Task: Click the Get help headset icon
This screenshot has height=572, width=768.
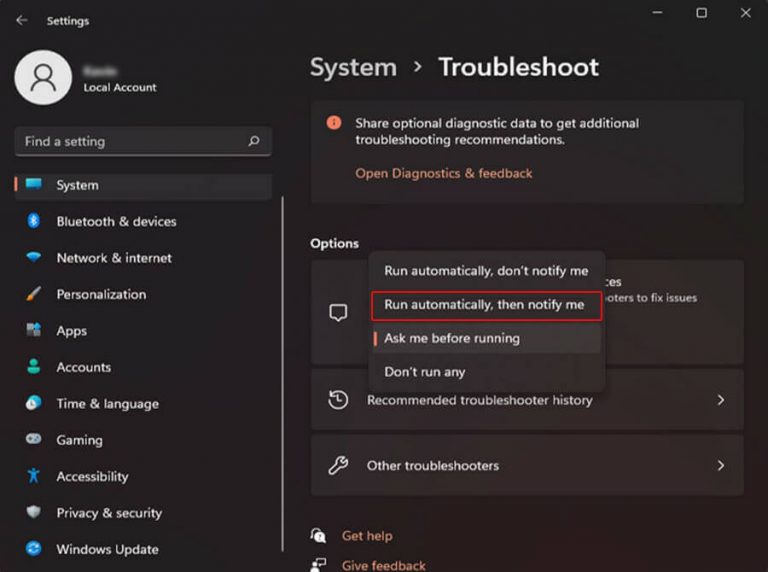Action: 318,535
